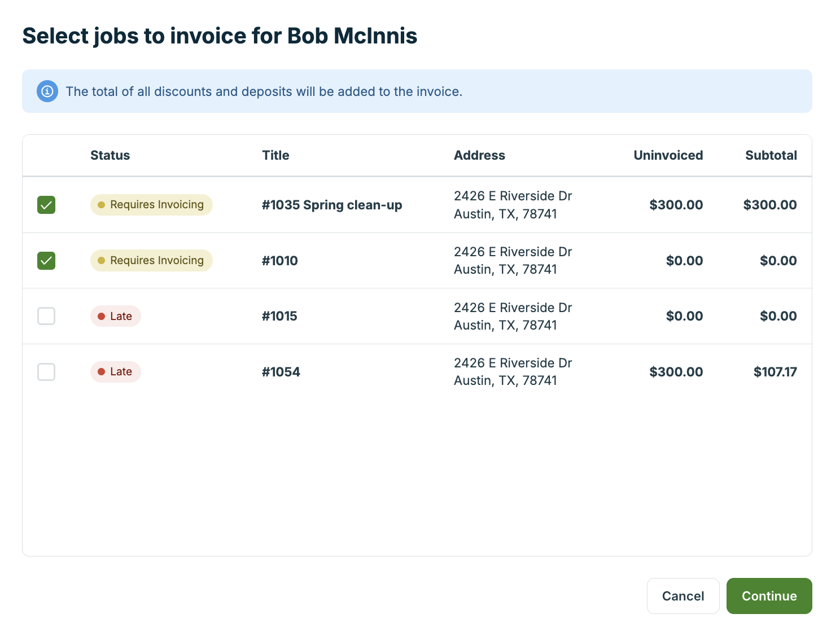Viewport: 840px width, 640px height.
Task: Deselect job #1010 checkbox
Action: [x=46, y=261]
